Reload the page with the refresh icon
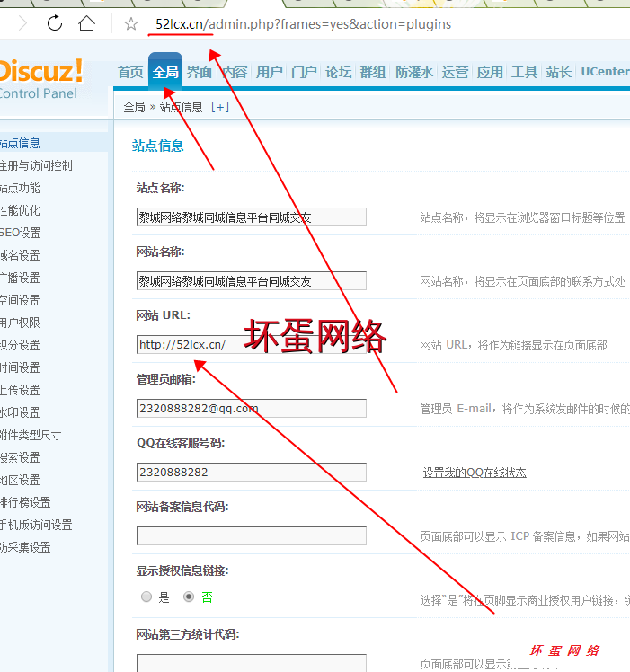630x672 pixels. click(55, 23)
